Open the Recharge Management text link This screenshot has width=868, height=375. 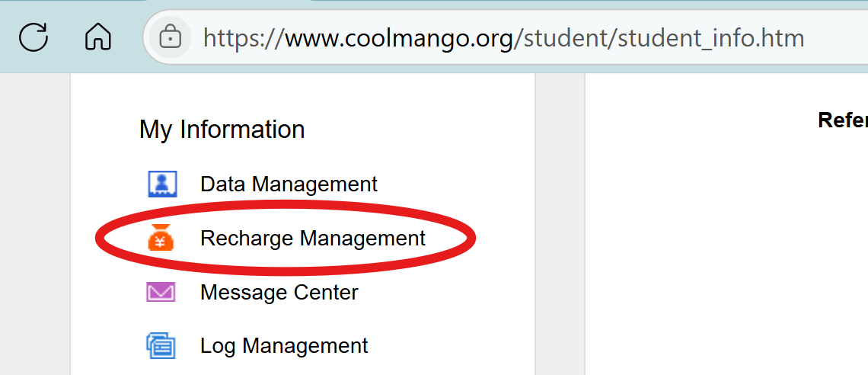click(313, 238)
